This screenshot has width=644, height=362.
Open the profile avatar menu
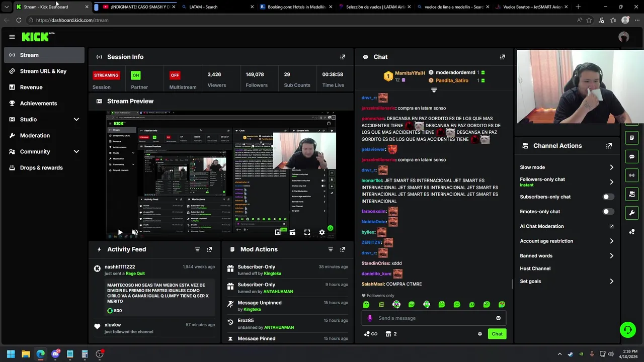pos(624,37)
